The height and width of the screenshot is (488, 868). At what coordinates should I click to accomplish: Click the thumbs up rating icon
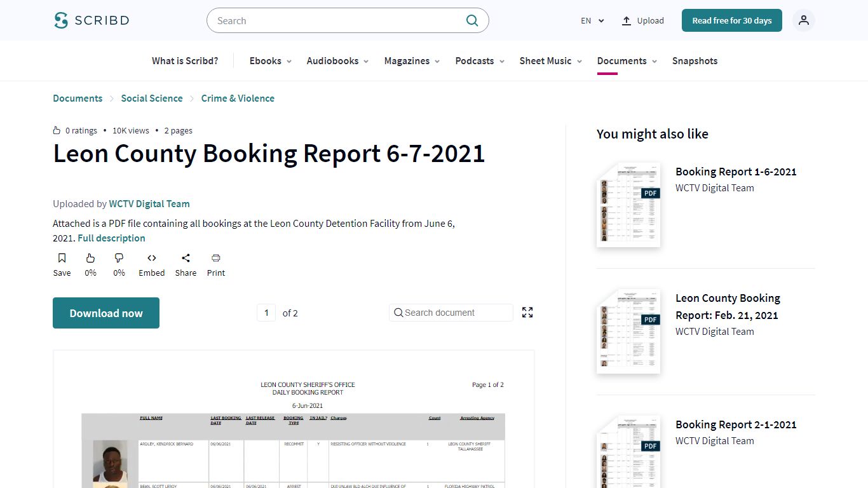(x=90, y=258)
